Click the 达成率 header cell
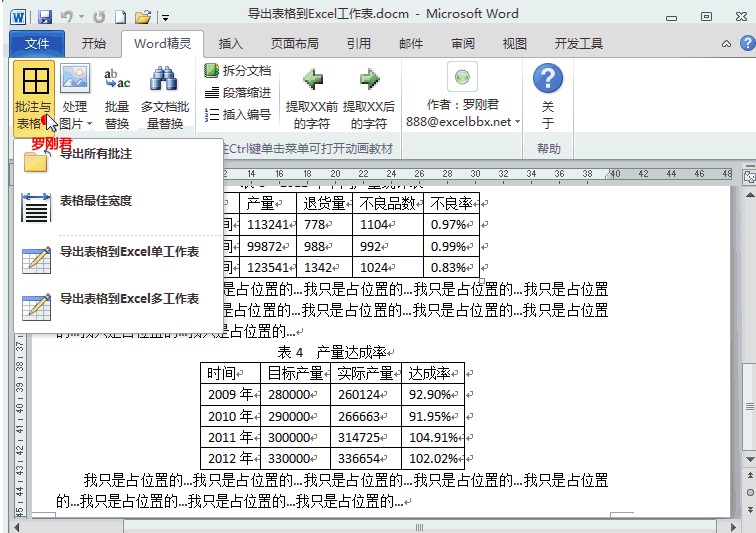 pyautogui.click(x=433, y=373)
